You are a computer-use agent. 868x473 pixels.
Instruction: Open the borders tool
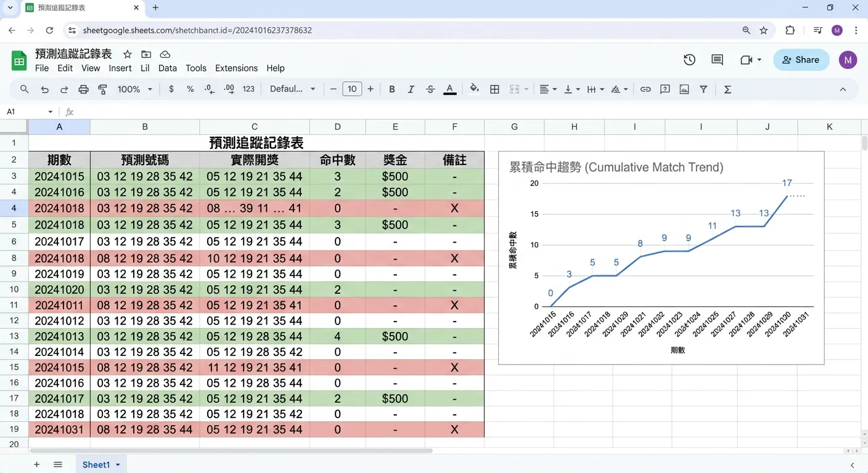(x=494, y=89)
